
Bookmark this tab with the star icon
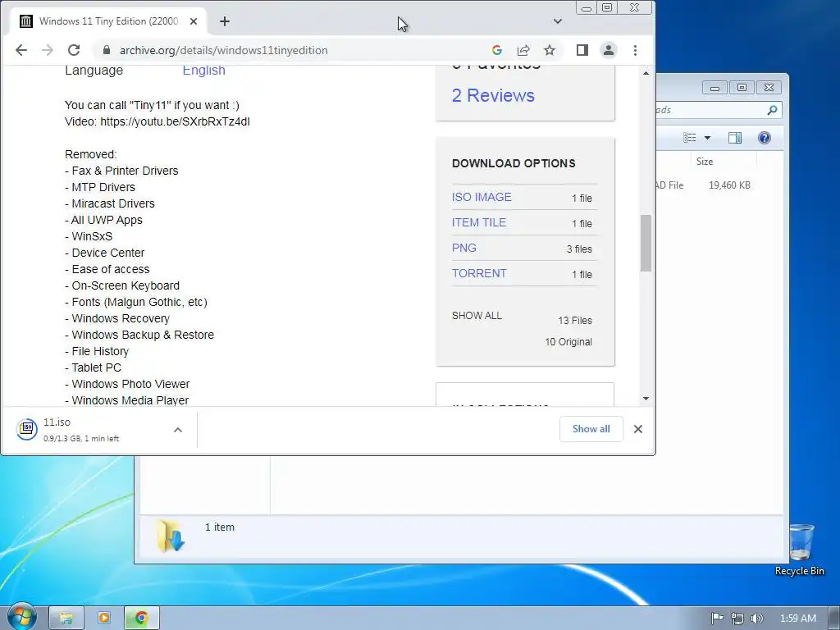click(x=550, y=50)
